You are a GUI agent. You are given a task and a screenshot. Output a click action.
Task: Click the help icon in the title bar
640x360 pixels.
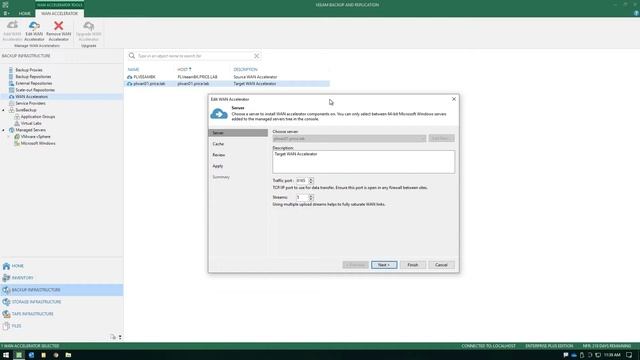tap(636, 13)
